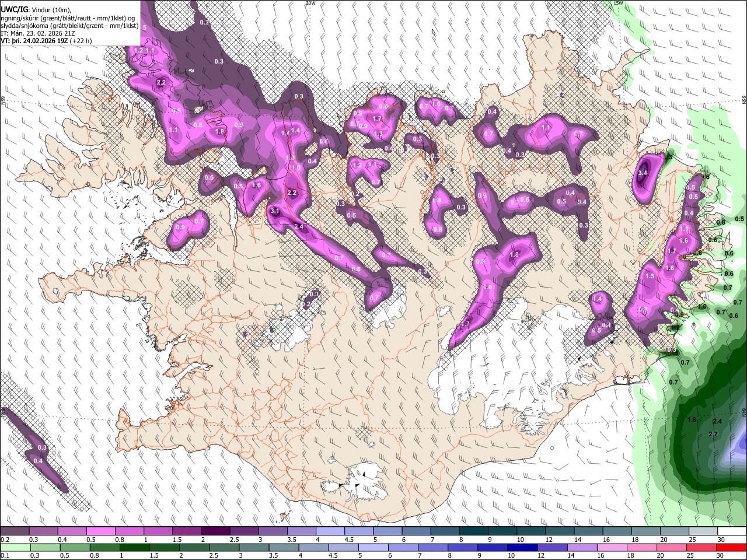The image size is (747, 560).
Task: Choose the rain-scale swatch starting at 18
Action: [x=641, y=548]
